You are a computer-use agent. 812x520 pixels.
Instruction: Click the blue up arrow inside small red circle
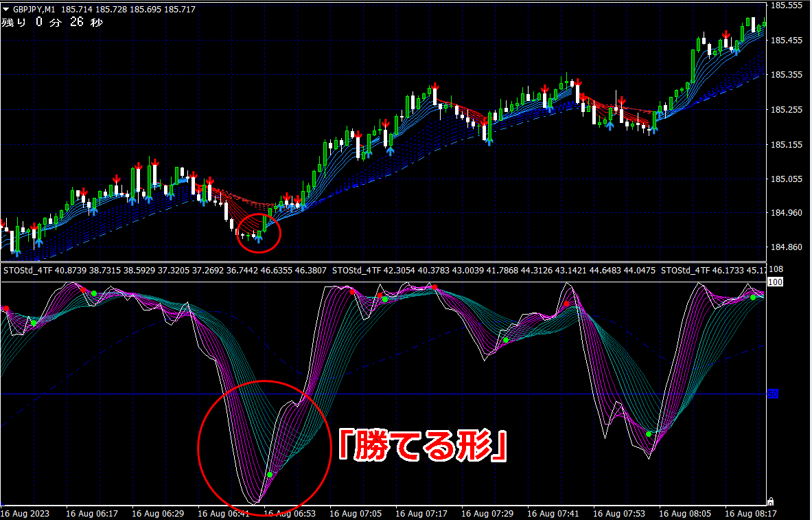point(258,238)
